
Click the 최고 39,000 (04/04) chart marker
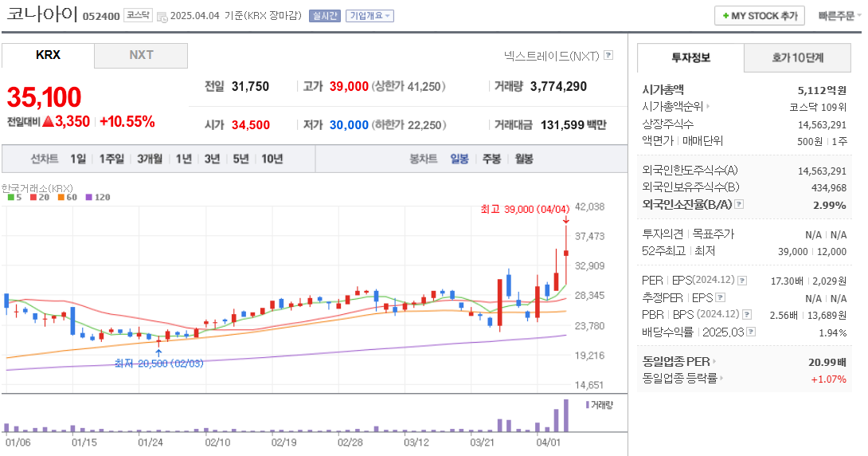click(525, 209)
